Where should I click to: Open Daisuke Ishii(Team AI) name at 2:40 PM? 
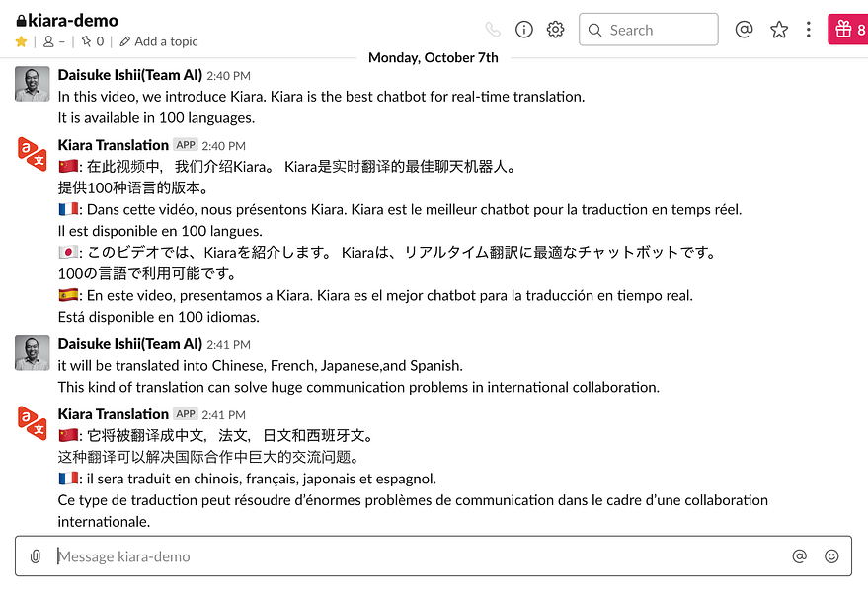click(x=130, y=75)
